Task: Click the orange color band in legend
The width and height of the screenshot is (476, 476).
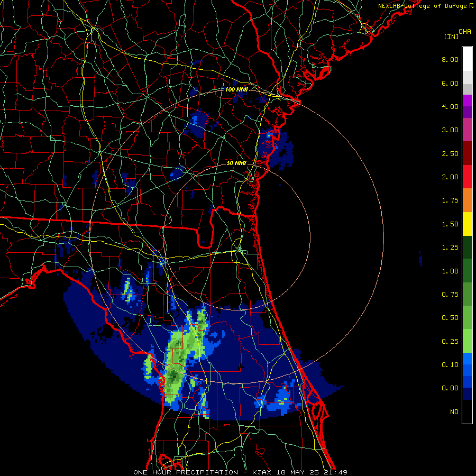Action: pos(467,200)
